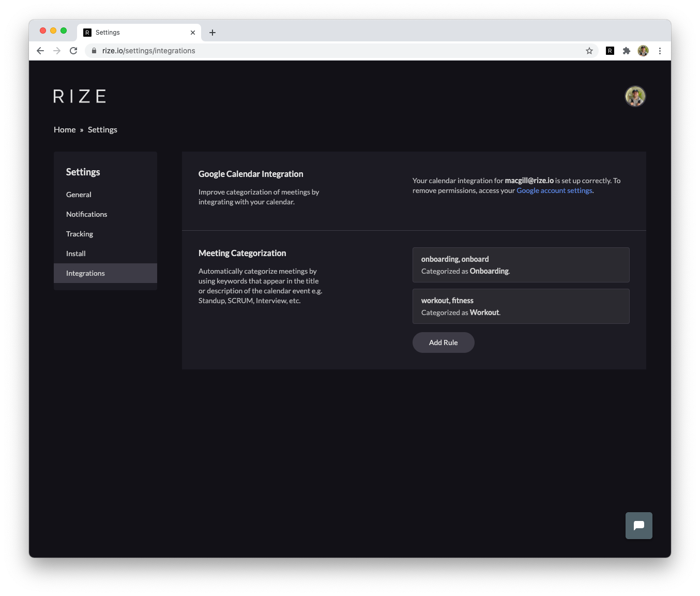The width and height of the screenshot is (700, 596).
Task: Switch to Notifications settings
Action: point(86,214)
